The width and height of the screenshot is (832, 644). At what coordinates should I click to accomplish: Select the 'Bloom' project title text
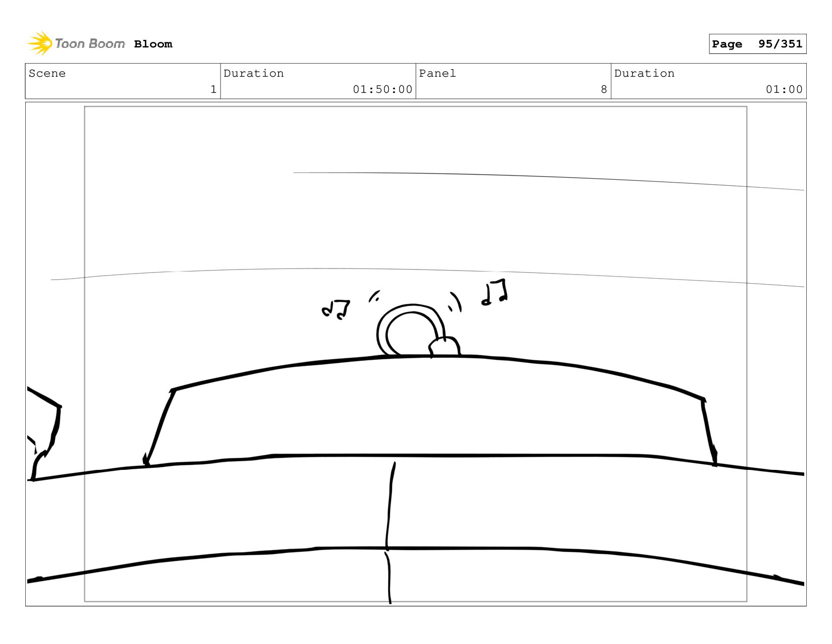(153, 44)
